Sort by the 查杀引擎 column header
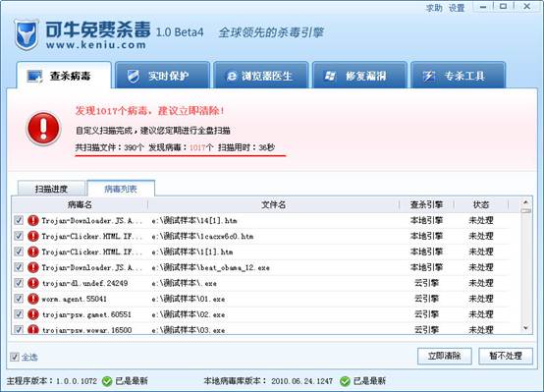 [426, 204]
